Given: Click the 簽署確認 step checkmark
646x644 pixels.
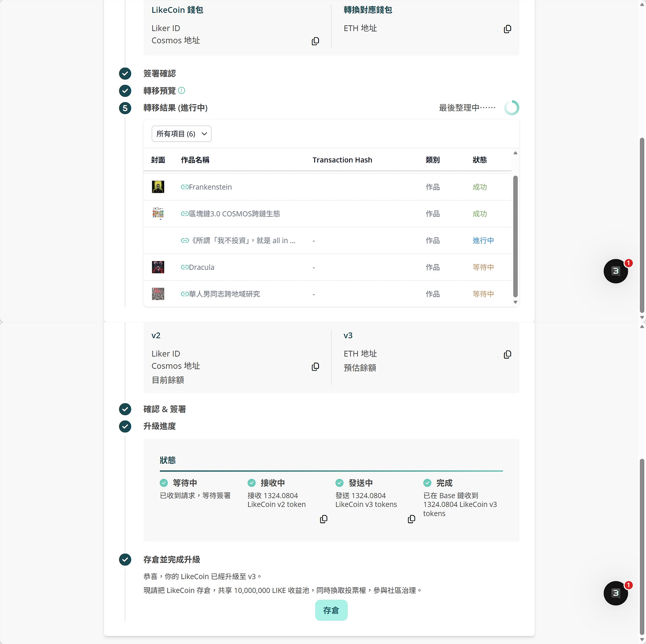Looking at the screenshot, I should tap(125, 73).
